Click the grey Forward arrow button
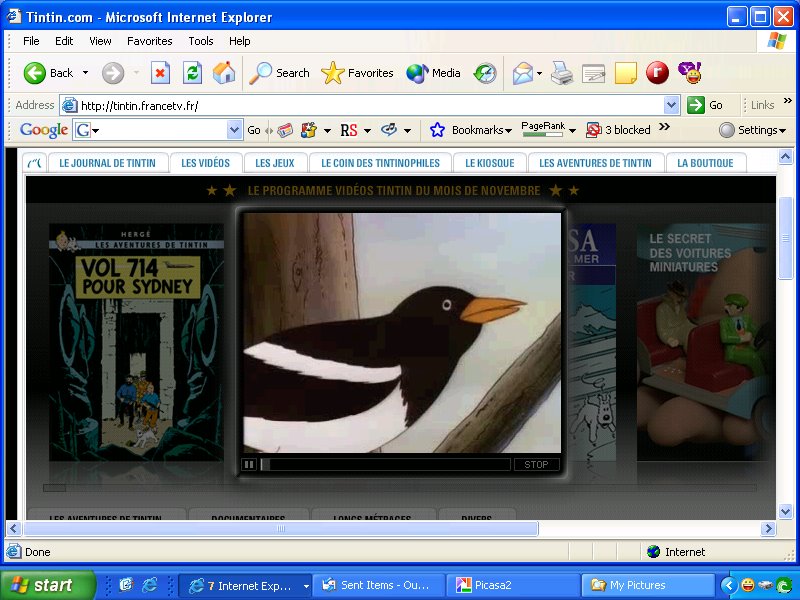This screenshot has height=600, width=800. [x=113, y=73]
